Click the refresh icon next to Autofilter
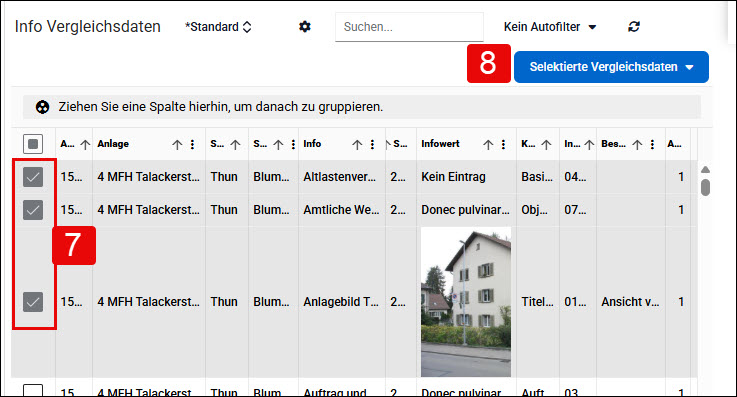Image resolution: width=737 pixels, height=397 pixels. (x=634, y=27)
